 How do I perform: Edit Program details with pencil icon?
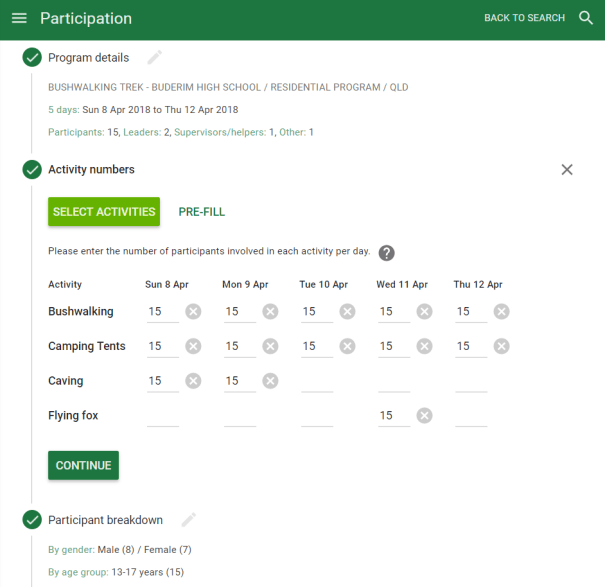coord(154,58)
